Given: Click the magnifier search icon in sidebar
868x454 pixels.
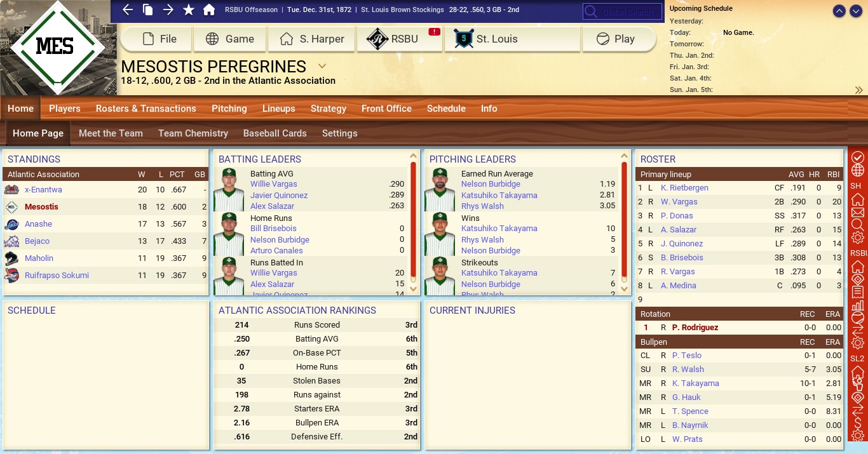Looking at the screenshot, I should [x=858, y=225].
